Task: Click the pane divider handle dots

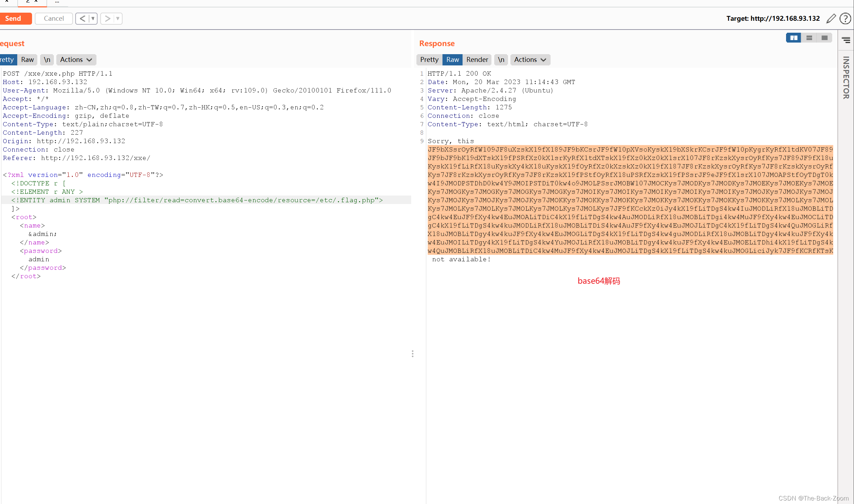Action: (413, 353)
